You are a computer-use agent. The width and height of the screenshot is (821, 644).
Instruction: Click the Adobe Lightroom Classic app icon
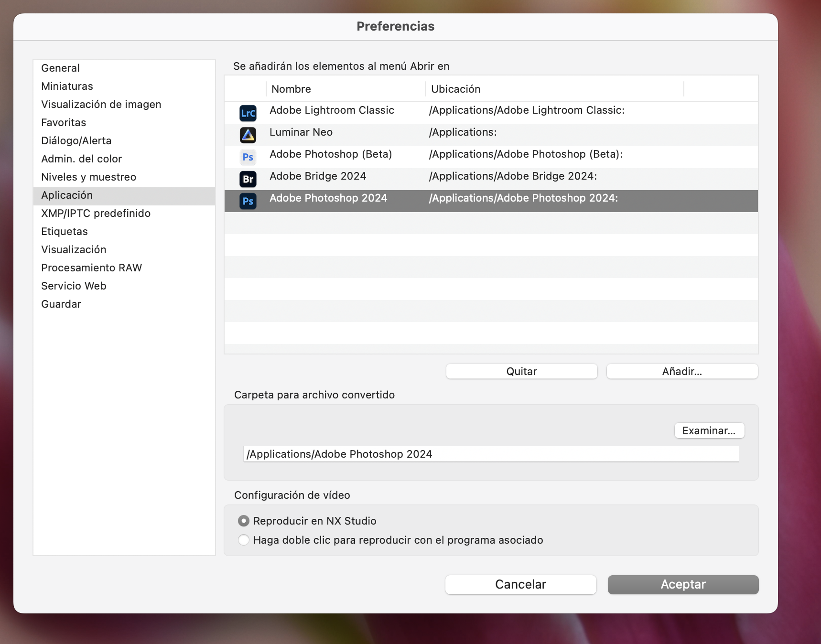(248, 113)
